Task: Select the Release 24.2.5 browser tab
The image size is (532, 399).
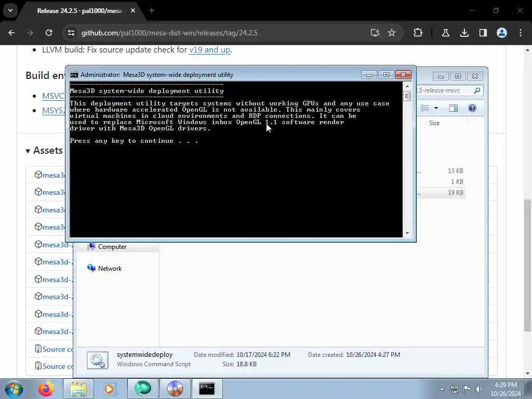Action: pyautogui.click(x=79, y=11)
